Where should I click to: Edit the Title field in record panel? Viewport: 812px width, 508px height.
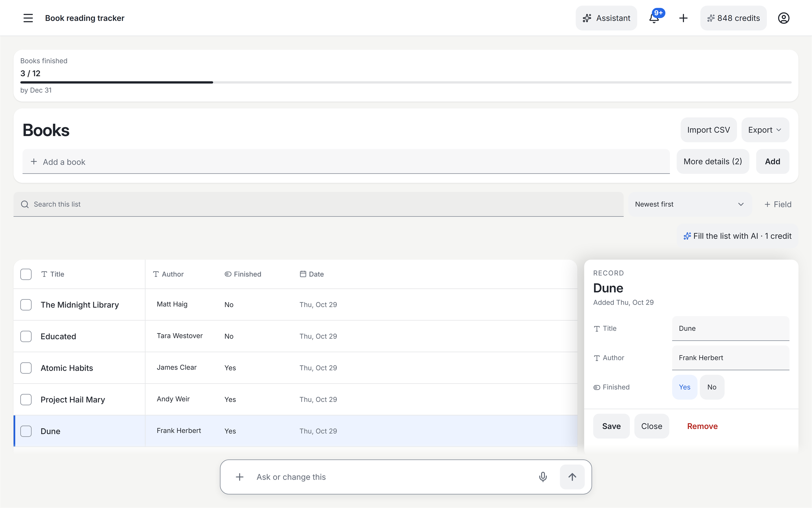click(731, 328)
